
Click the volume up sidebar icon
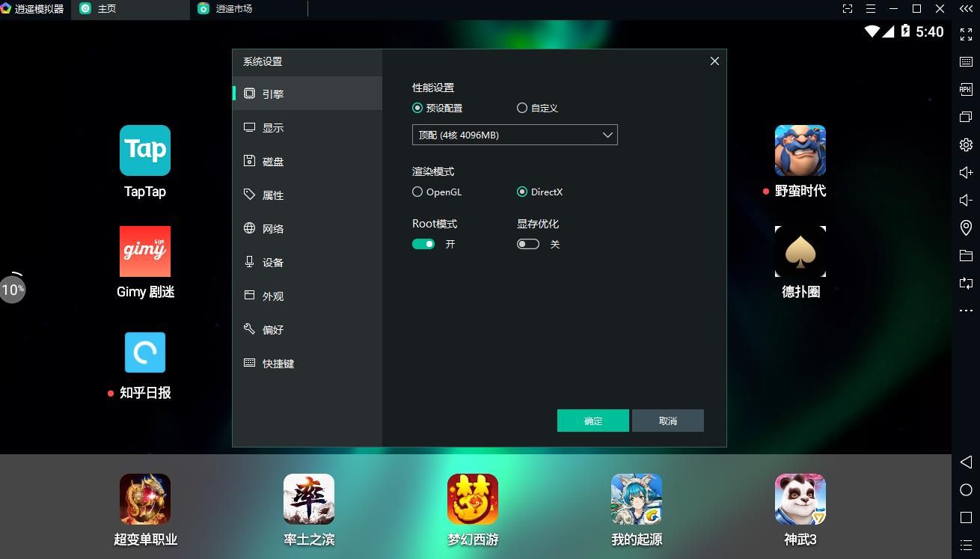tap(966, 173)
